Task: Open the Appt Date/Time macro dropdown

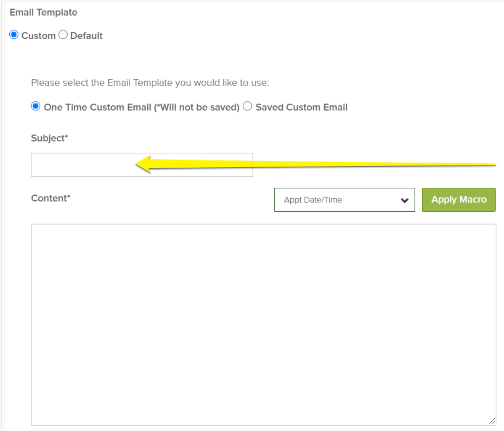Action: (344, 200)
